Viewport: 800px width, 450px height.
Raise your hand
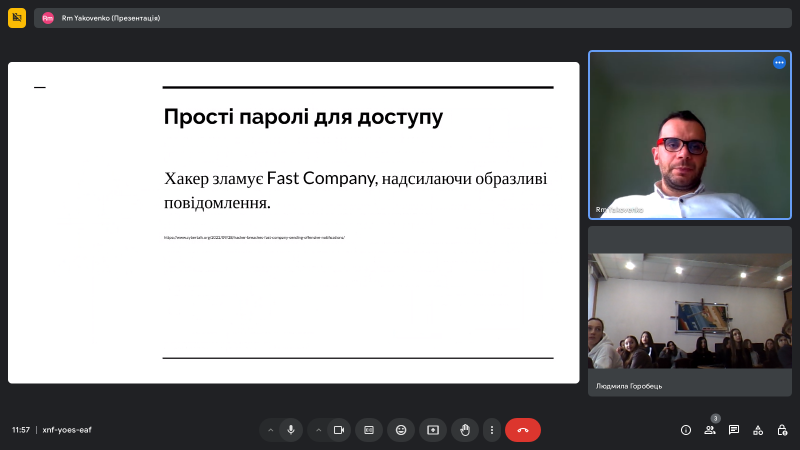tap(465, 430)
